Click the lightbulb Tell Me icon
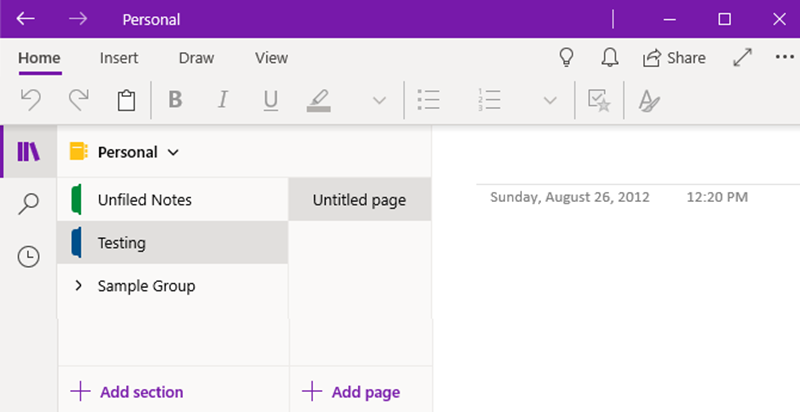The height and width of the screenshot is (412, 800). [x=566, y=58]
